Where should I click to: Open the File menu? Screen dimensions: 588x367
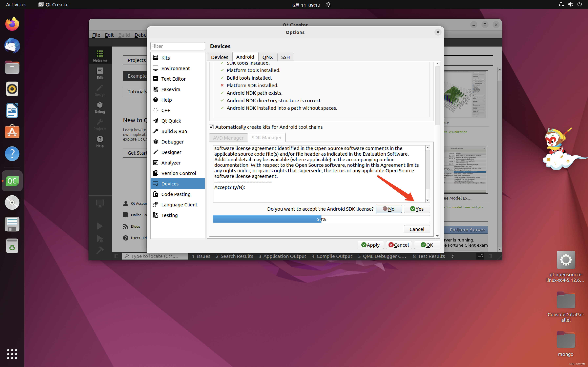[x=96, y=35]
